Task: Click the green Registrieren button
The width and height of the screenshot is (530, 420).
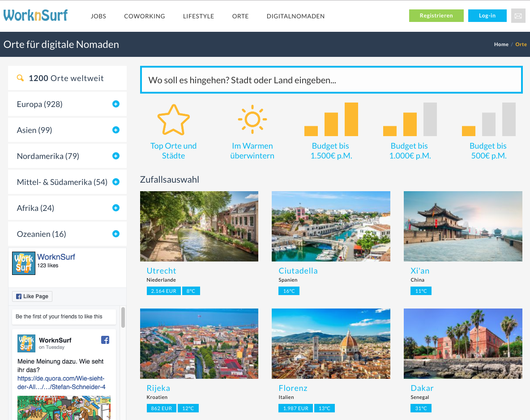Action: click(436, 16)
